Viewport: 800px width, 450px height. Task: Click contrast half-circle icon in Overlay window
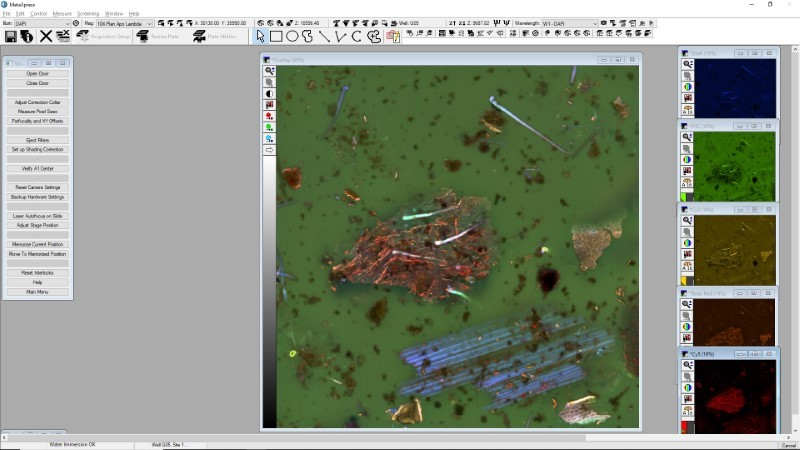[269, 94]
